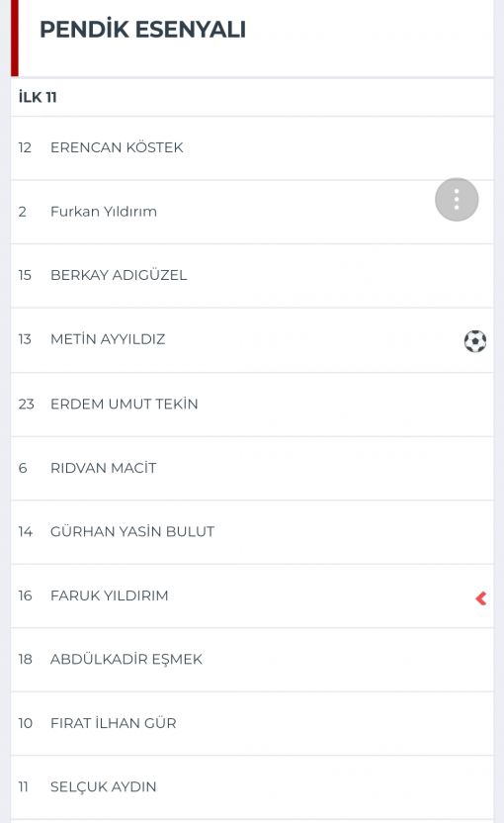Select METİN AYYILDIZ in lineup

click(252, 340)
